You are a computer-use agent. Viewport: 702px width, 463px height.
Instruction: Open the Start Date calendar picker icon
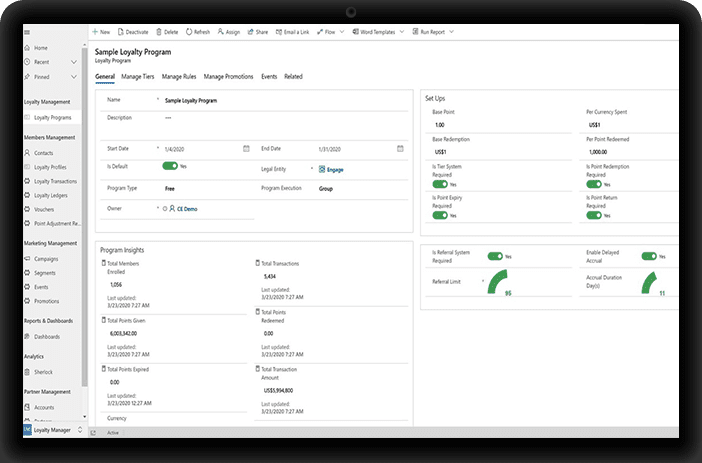click(x=246, y=149)
